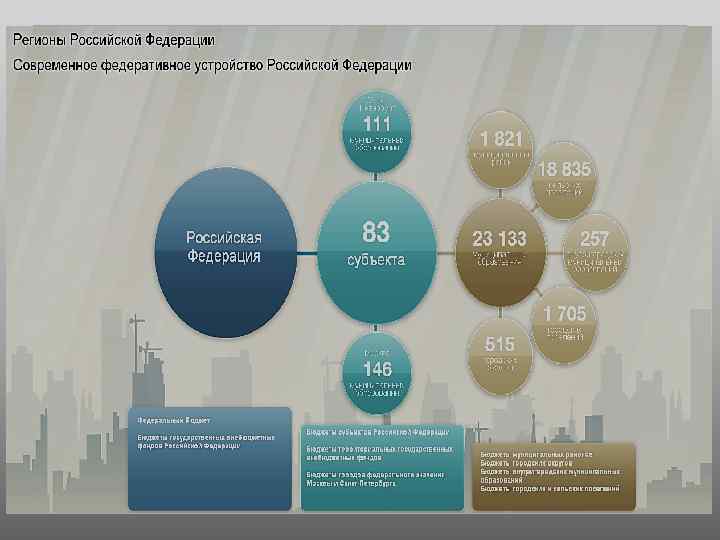Viewport: 720px width, 540px height.
Task: Click "Бюджеты субъектов Российской Федерации" line
Action: click(378, 433)
